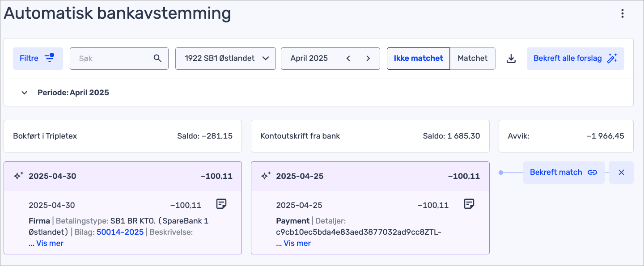Confirm with Bekreft match button
The image size is (644, 266).
pos(563,173)
